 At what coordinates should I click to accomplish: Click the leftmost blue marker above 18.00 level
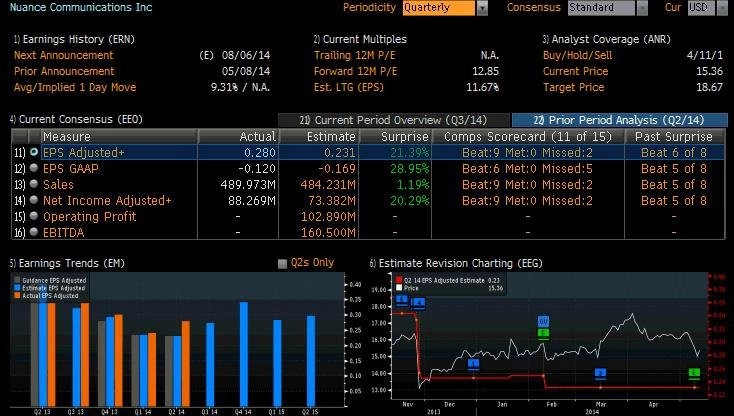coord(402,299)
